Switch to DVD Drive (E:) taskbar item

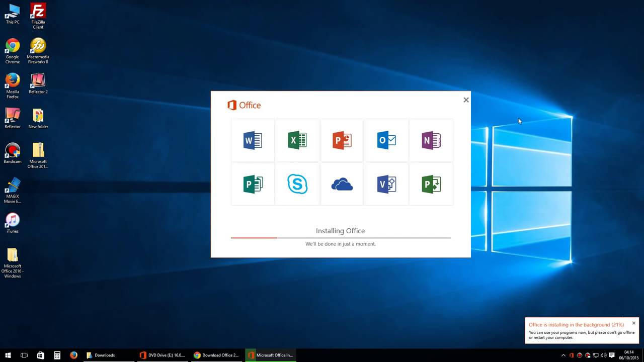point(163,355)
